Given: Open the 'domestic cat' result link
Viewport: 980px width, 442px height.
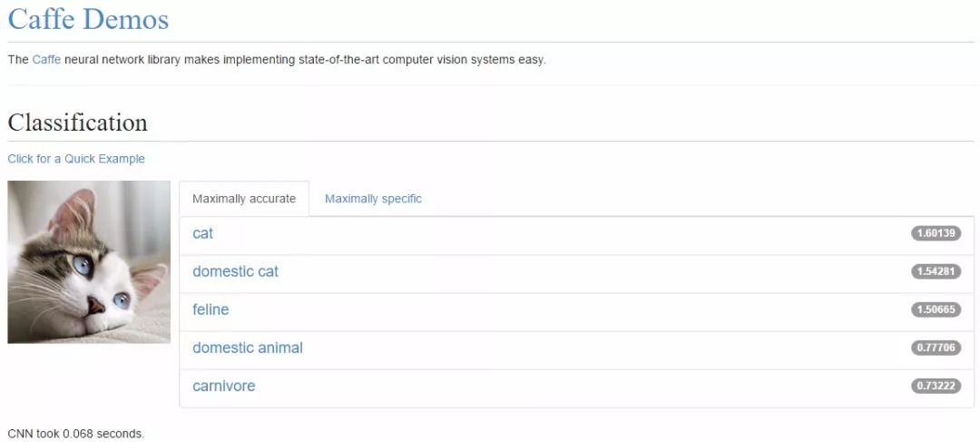Looking at the screenshot, I should coord(236,271).
